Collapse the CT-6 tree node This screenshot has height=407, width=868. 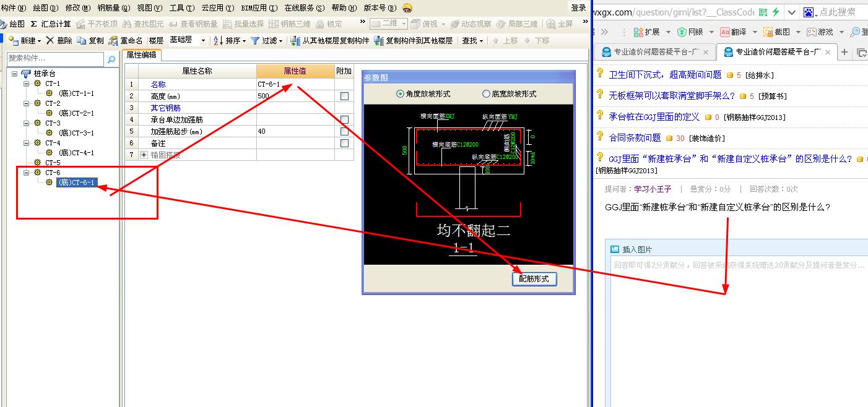(27, 173)
